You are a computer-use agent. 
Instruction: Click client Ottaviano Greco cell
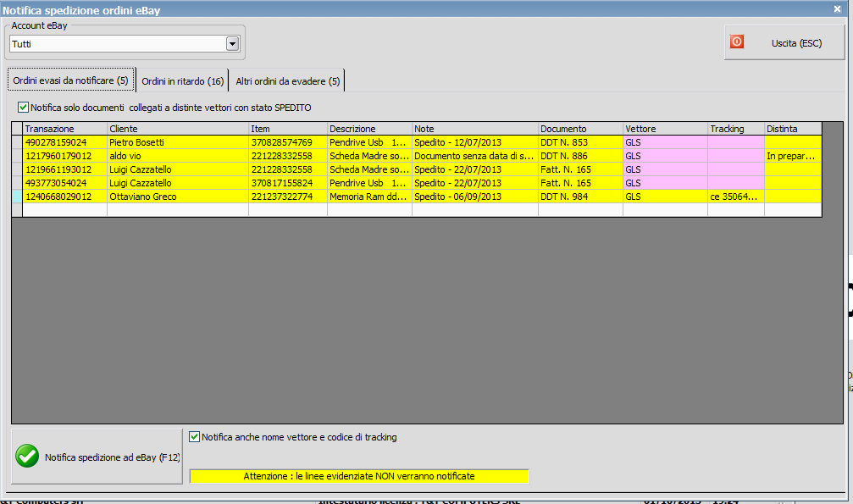click(178, 197)
